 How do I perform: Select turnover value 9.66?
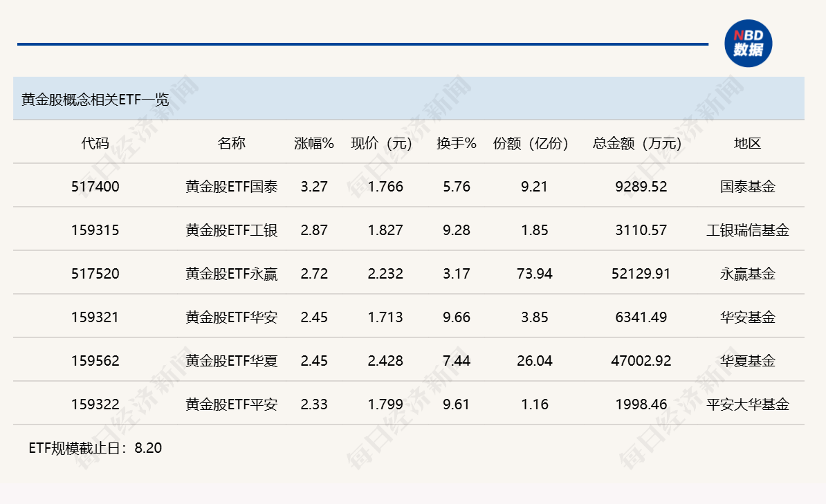coord(456,317)
